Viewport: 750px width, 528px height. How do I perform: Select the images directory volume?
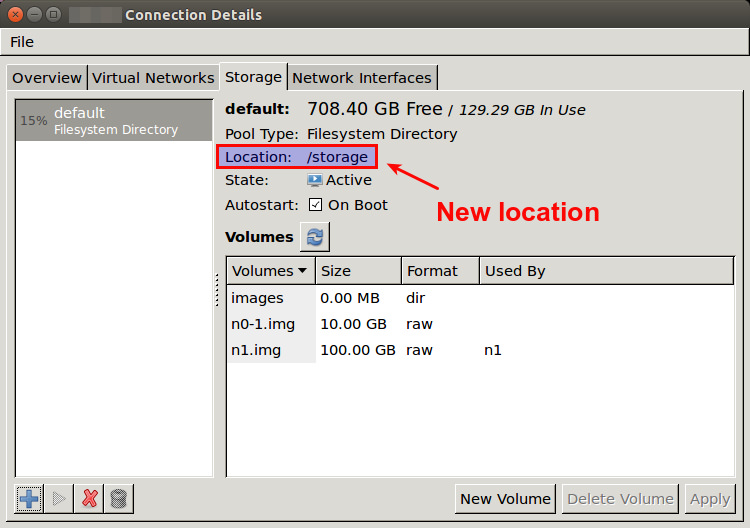(257, 298)
